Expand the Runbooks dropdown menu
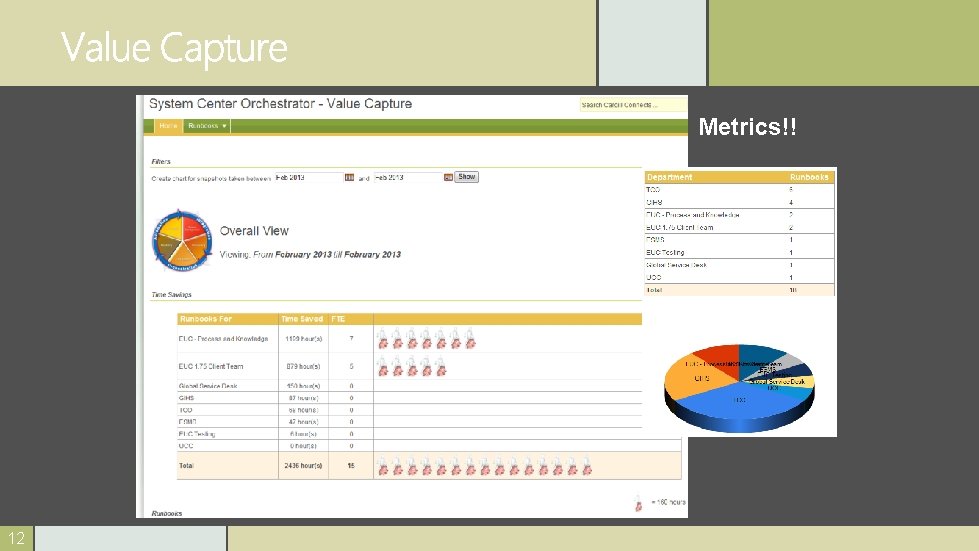The image size is (979, 551). tap(207, 126)
